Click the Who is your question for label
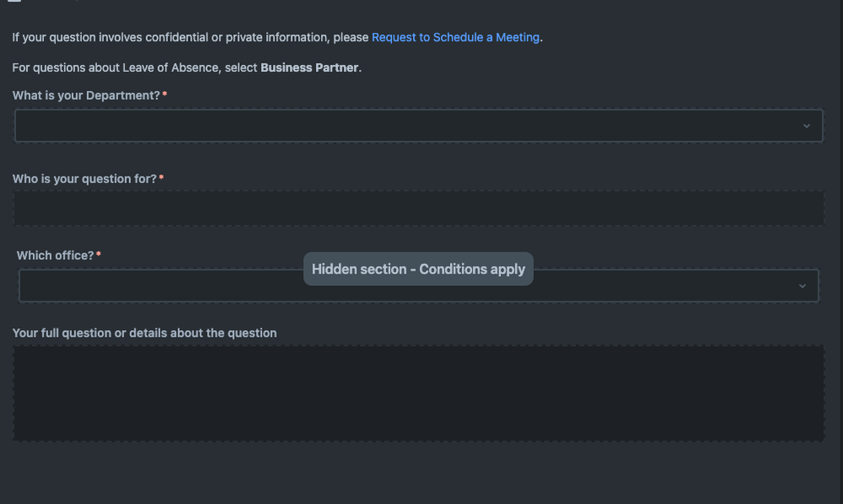 pos(84,178)
